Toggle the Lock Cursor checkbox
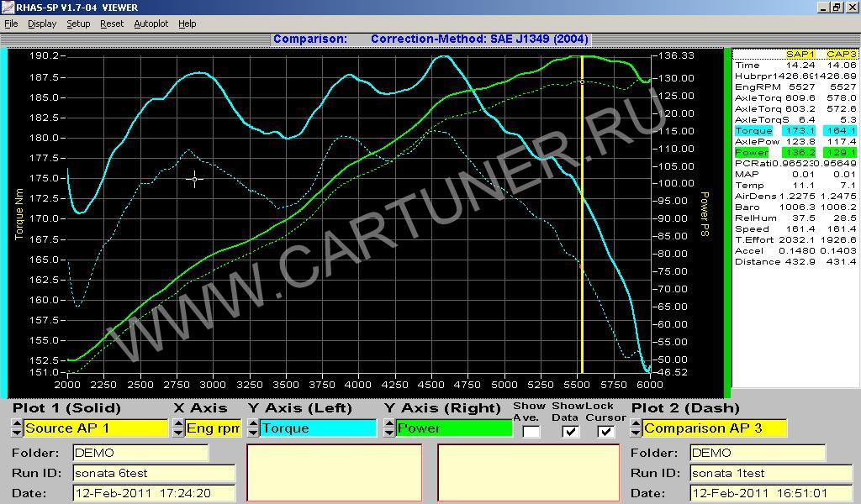The height and width of the screenshot is (504, 861). (x=605, y=432)
